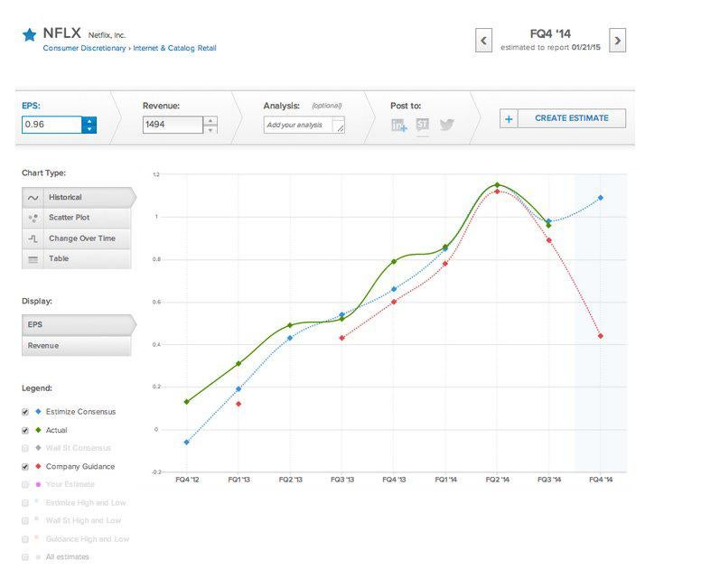Toggle the Your Estimate checkbox
701x588 pixels.
coord(25,485)
